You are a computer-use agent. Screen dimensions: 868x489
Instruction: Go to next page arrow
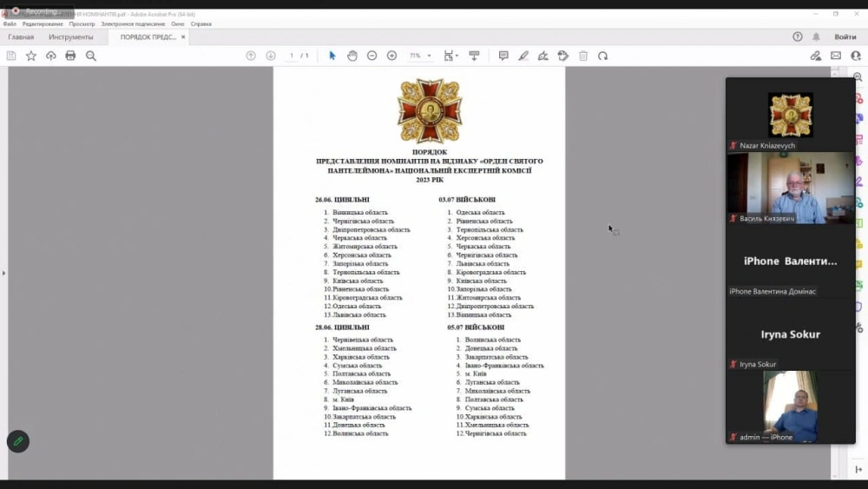[x=271, y=56]
